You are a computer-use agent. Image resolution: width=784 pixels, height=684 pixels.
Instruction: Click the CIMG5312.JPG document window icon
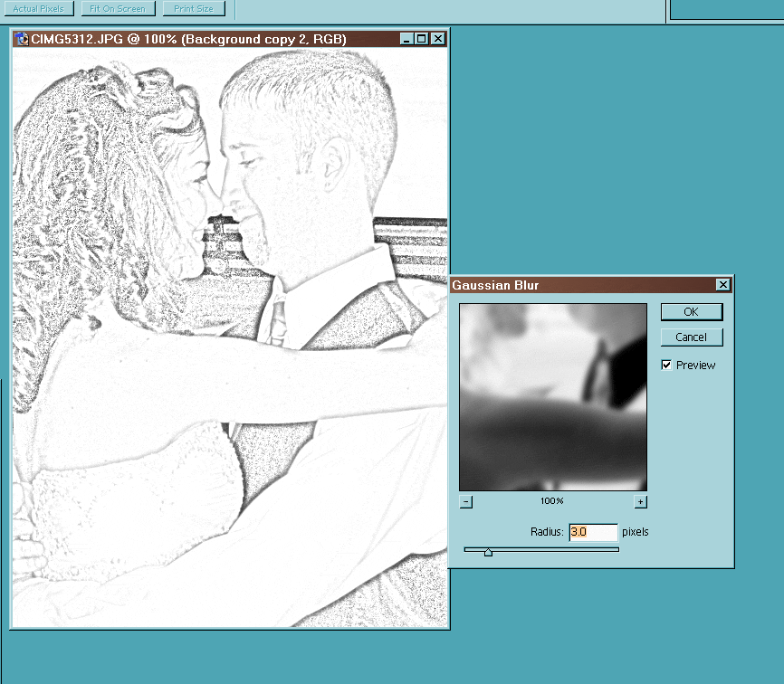click(x=21, y=39)
